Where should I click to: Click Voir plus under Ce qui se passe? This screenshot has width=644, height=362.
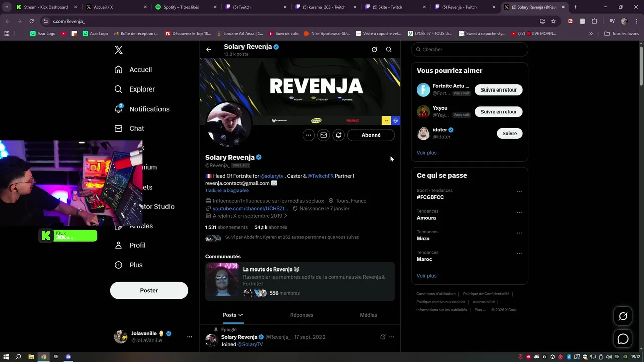coord(427,276)
